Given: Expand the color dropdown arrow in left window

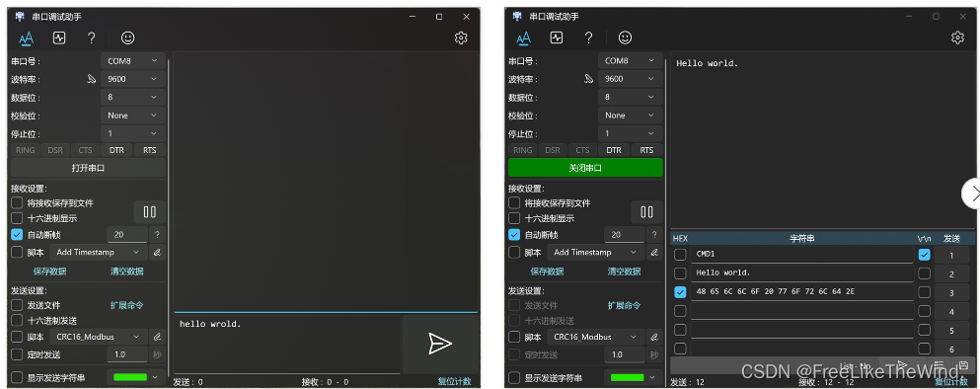Looking at the screenshot, I should tap(156, 378).
